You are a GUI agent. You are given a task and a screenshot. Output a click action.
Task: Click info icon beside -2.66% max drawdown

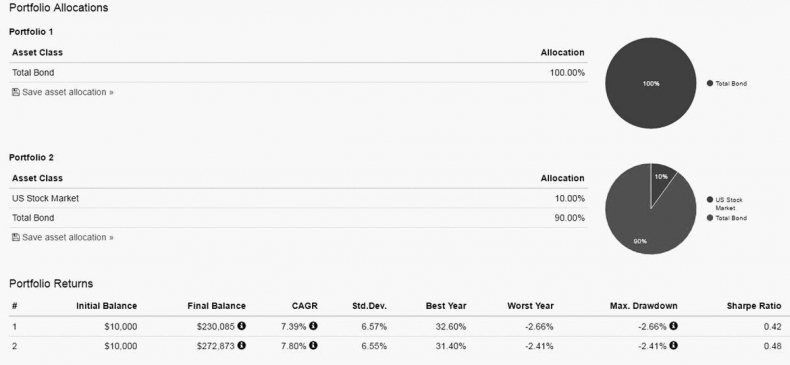674,326
